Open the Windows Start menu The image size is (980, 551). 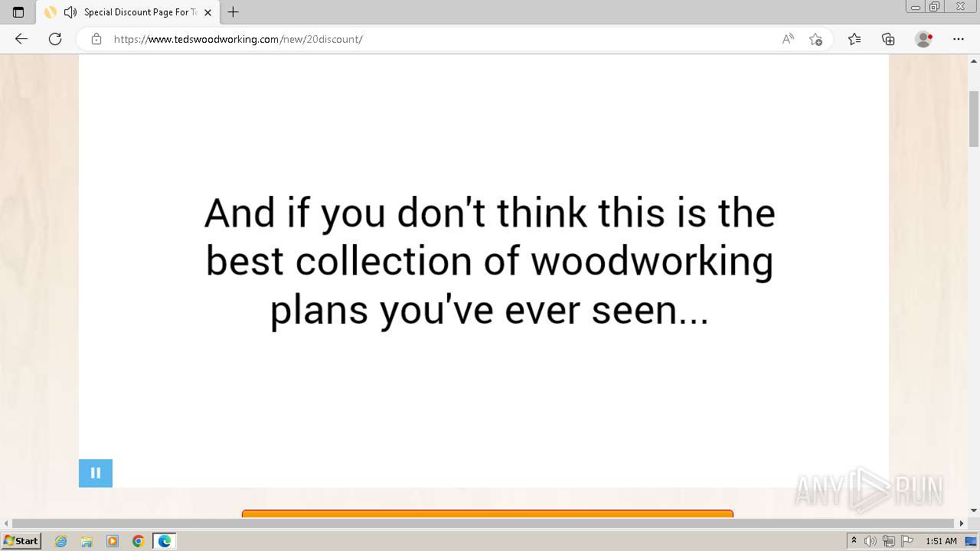point(21,541)
